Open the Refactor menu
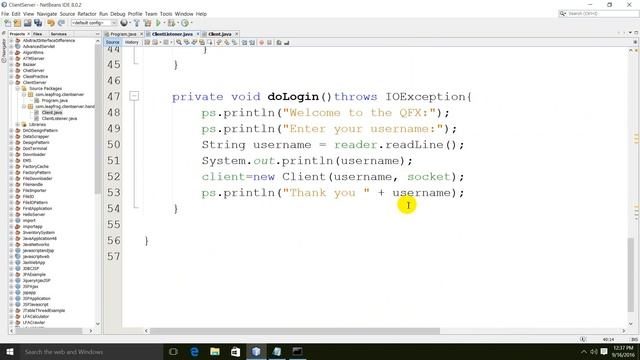The height and width of the screenshot is (360, 640). pyautogui.click(x=87, y=14)
